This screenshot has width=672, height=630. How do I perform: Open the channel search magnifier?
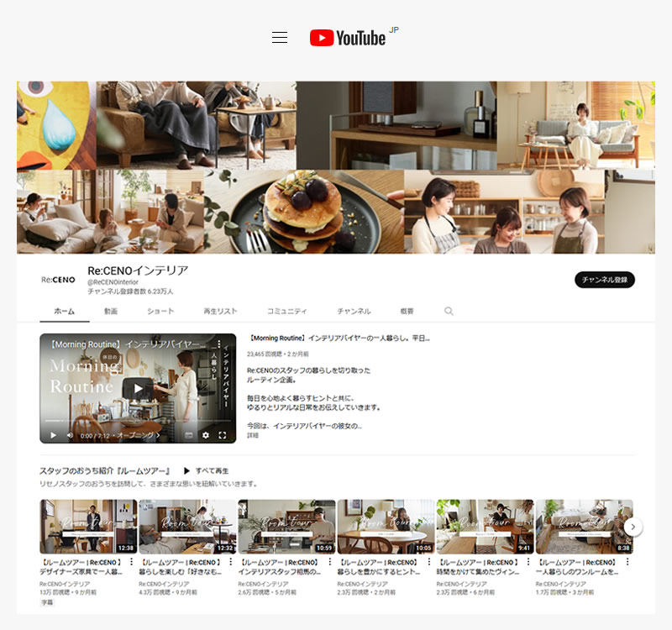click(449, 311)
